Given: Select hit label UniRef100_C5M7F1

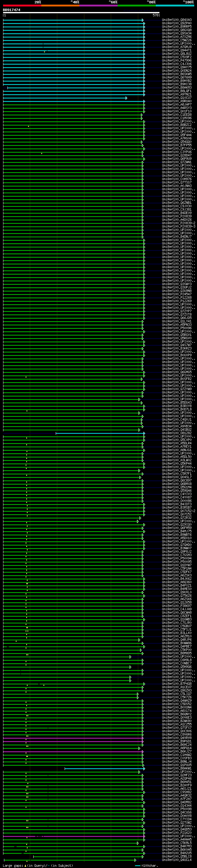Looking at the screenshot, I should pos(177,474).
